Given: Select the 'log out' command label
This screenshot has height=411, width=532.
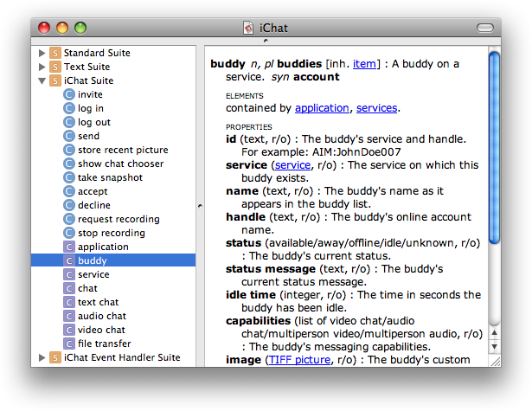Looking at the screenshot, I should 94,123.
